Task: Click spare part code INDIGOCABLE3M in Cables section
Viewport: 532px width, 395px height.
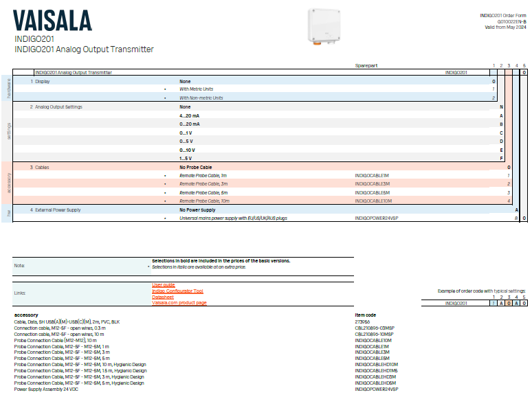Action: coord(373,184)
